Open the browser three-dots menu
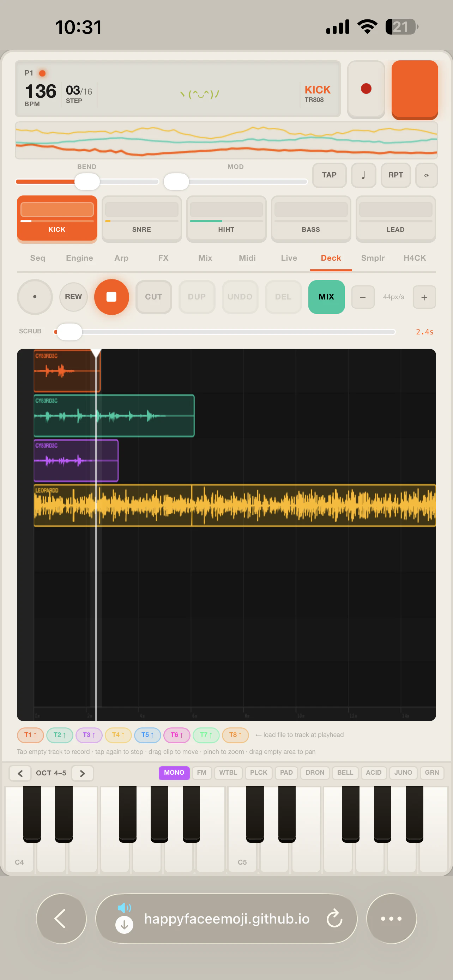Screen dimensions: 453x980 point(391,918)
